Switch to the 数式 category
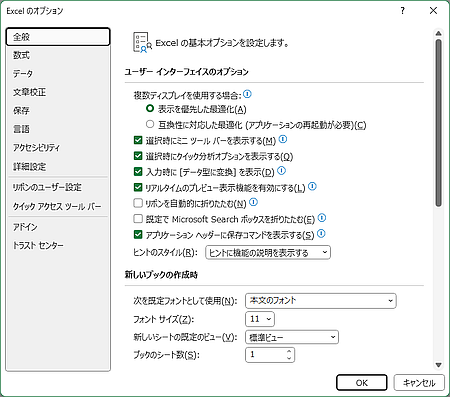Viewport: 450px width, 397px height. point(58,55)
